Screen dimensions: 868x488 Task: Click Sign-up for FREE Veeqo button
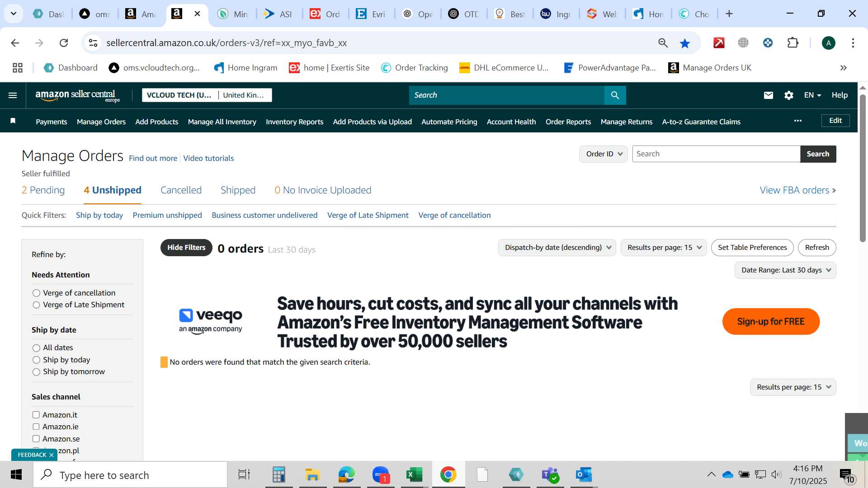click(x=771, y=322)
